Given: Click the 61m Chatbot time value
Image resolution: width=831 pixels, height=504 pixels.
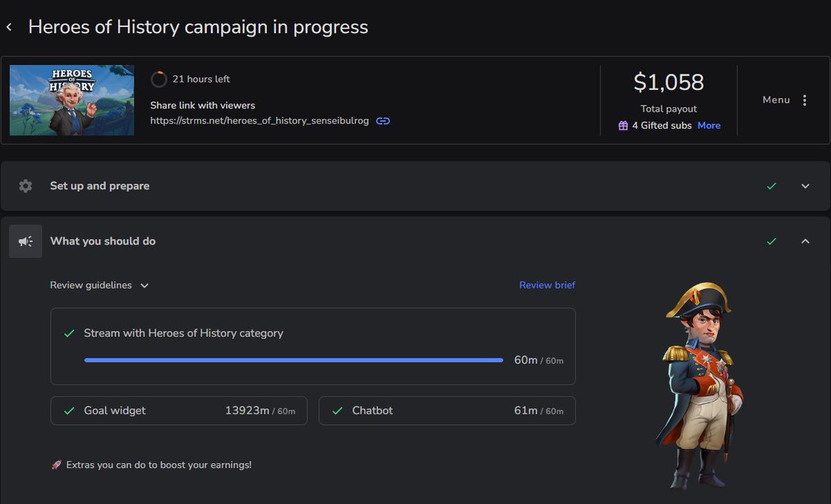Looking at the screenshot, I should point(526,411).
